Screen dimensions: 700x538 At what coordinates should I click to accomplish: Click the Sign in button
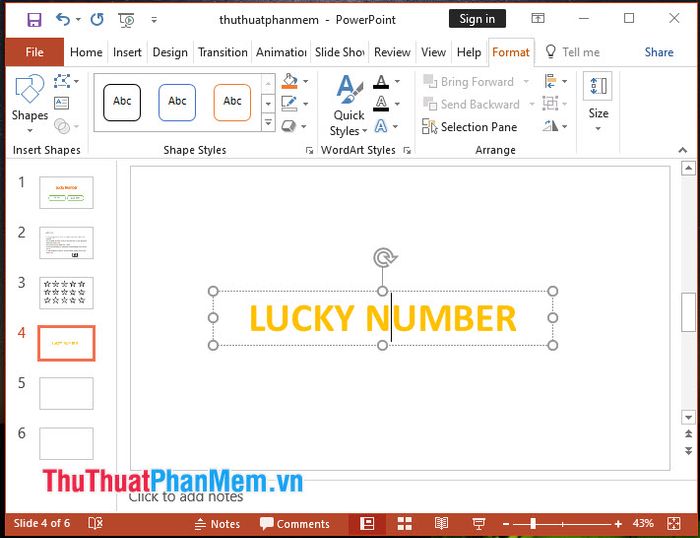point(477,19)
